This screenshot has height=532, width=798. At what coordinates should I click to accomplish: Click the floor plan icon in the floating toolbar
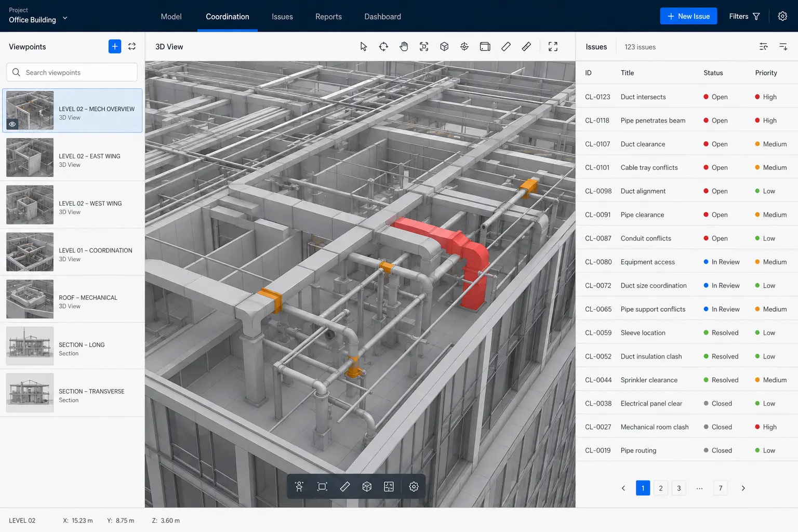click(x=389, y=487)
